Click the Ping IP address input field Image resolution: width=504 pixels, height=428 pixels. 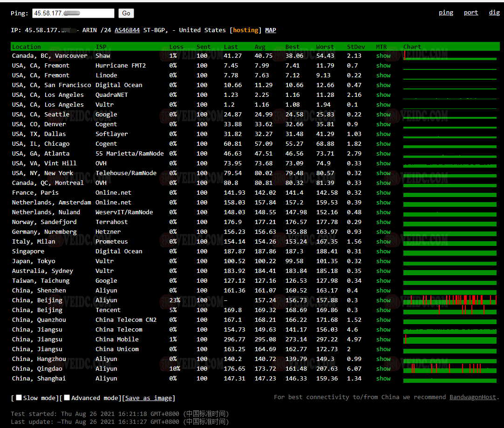pos(74,14)
